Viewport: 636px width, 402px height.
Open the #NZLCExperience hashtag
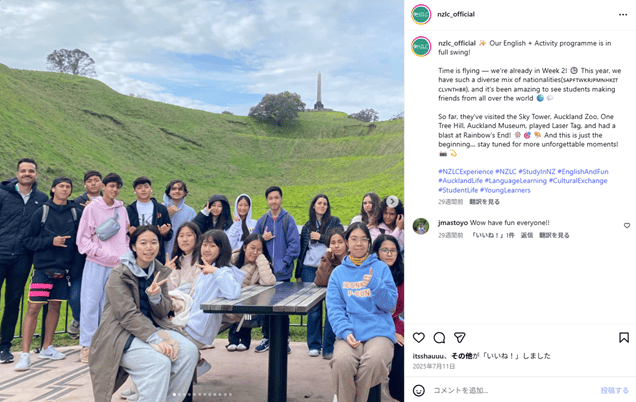[466, 172]
